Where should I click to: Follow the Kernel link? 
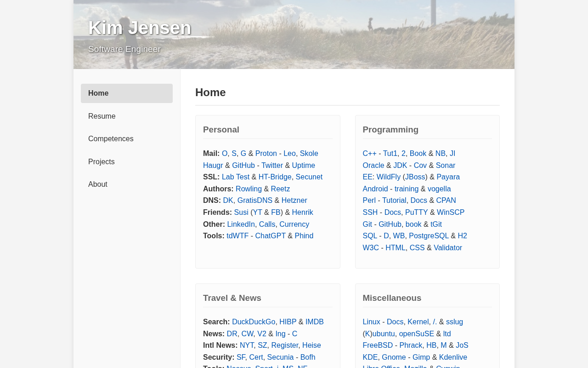coord(418,322)
